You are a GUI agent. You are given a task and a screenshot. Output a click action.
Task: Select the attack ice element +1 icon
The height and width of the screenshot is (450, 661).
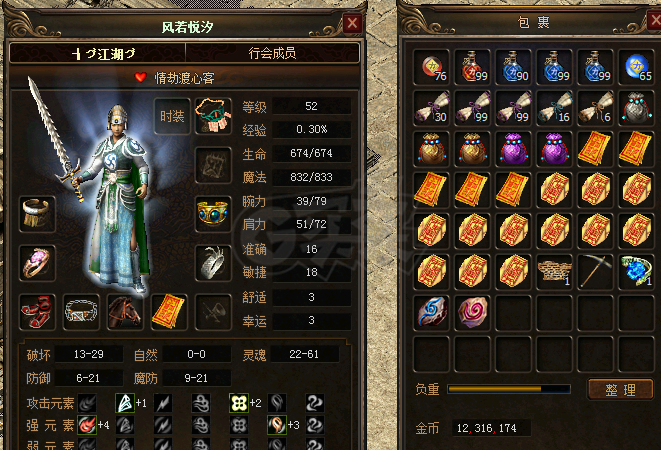tap(125, 403)
